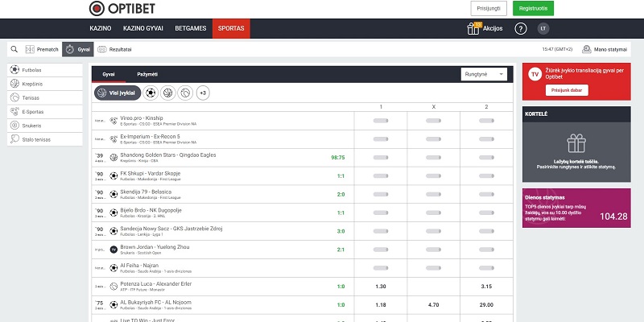644x322 pixels.
Task: Click football icon for Al Feiha - Najran
Action: tap(114, 268)
